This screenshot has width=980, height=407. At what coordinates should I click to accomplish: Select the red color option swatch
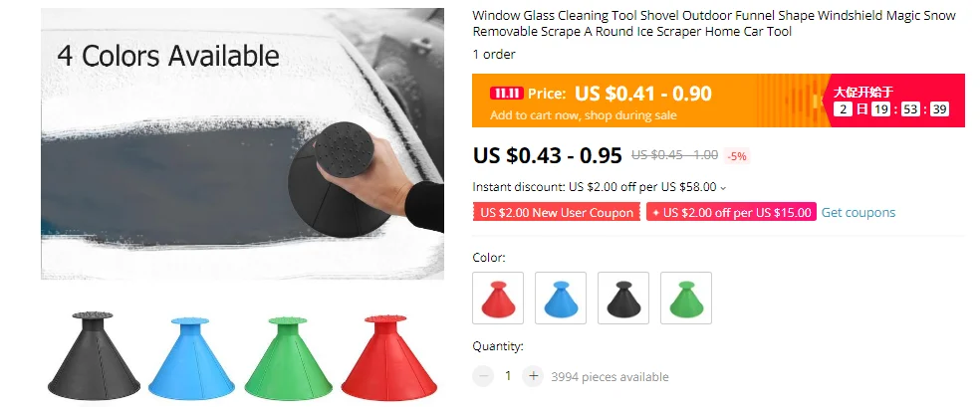(498, 298)
